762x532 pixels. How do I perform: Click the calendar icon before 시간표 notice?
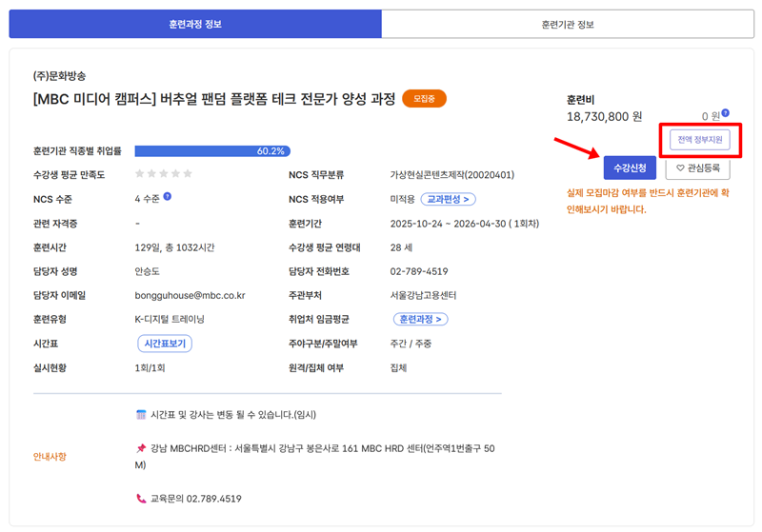[x=141, y=415]
